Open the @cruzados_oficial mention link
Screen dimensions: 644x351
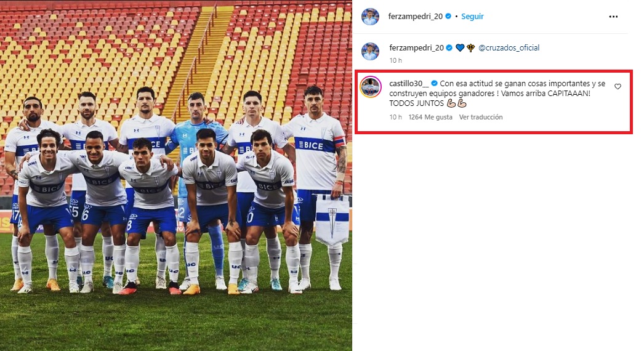coord(509,47)
